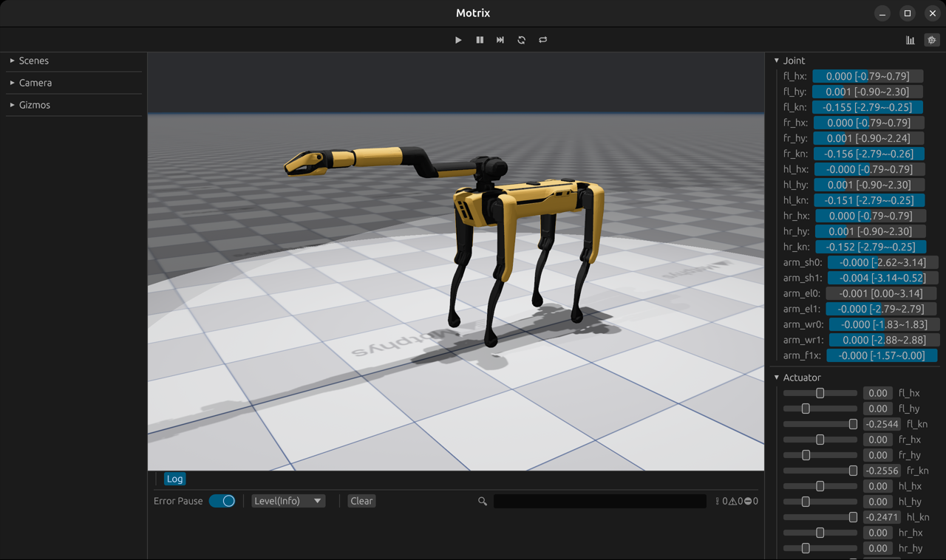Click the fr_hx joint value bar
Image resolution: width=946 pixels, height=560 pixels.
(868, 123)
